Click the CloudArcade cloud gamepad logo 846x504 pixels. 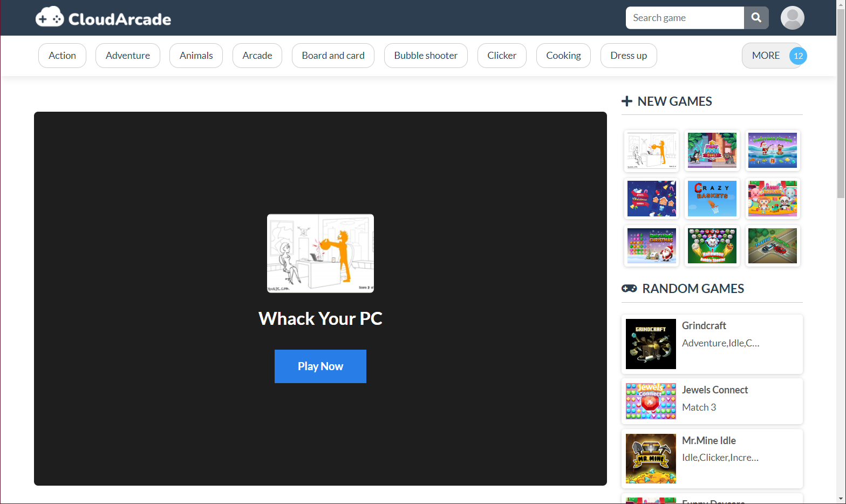(x=104, y=18)
